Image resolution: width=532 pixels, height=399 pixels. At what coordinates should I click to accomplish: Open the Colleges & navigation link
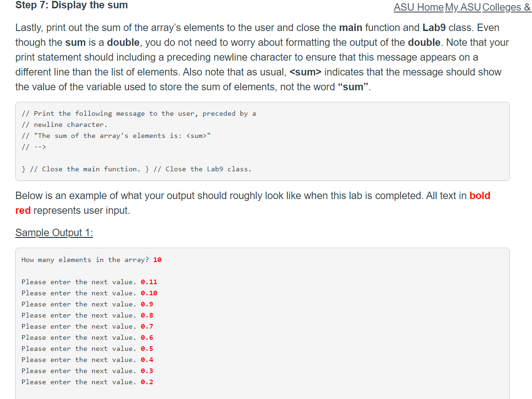[507, 7]
